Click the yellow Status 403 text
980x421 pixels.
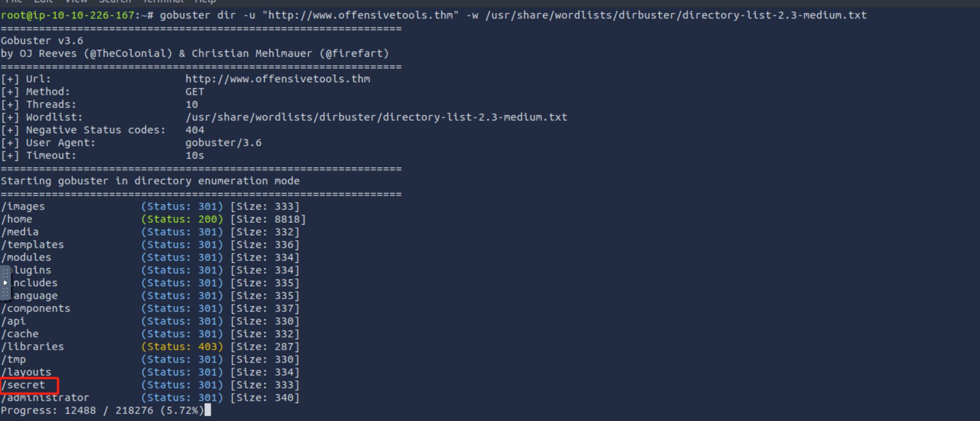click(182, 347)
